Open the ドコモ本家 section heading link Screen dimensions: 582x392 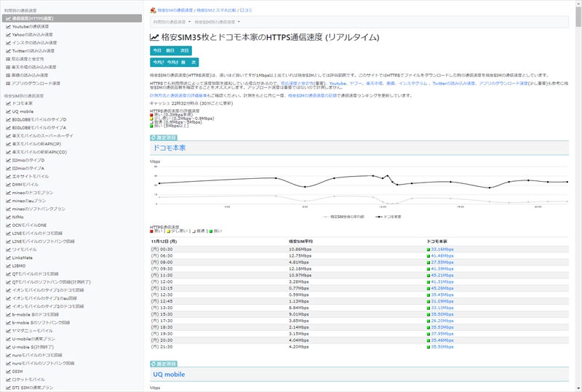[170, 148]
